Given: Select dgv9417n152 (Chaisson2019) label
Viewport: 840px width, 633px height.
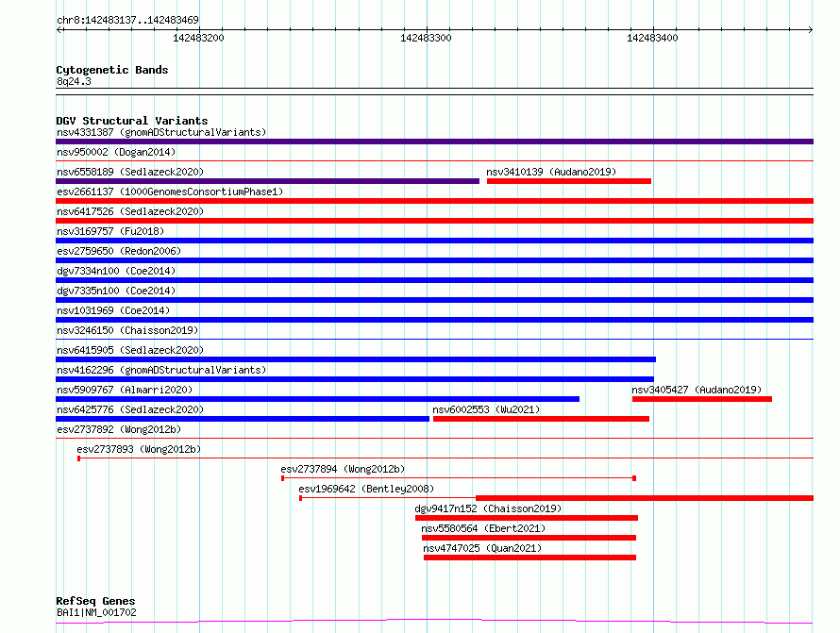Looking at the screenshot, I should click(488, 508).
